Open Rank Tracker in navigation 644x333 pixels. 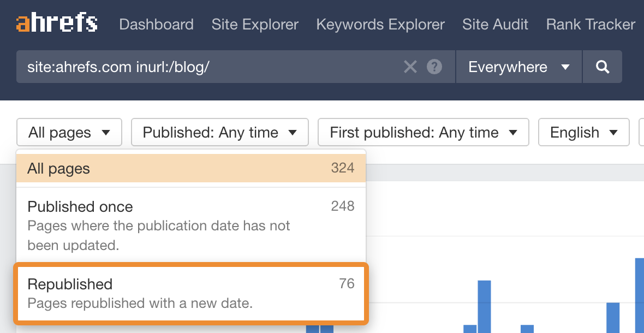point(591,25)
